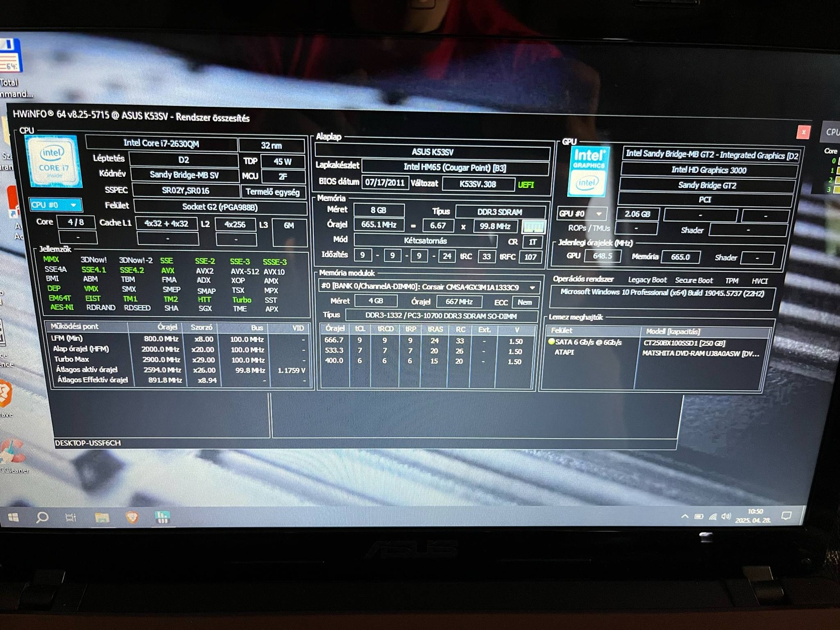This screenshot has width=840, height=630.
Task: Select the MATSHITA DVD-RAM drive entry
Action: [x=701, y=354]
